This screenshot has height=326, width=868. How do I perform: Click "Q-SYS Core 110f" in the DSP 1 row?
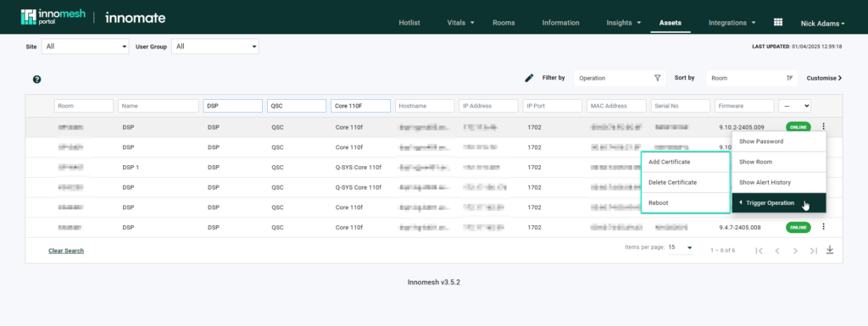359,167
